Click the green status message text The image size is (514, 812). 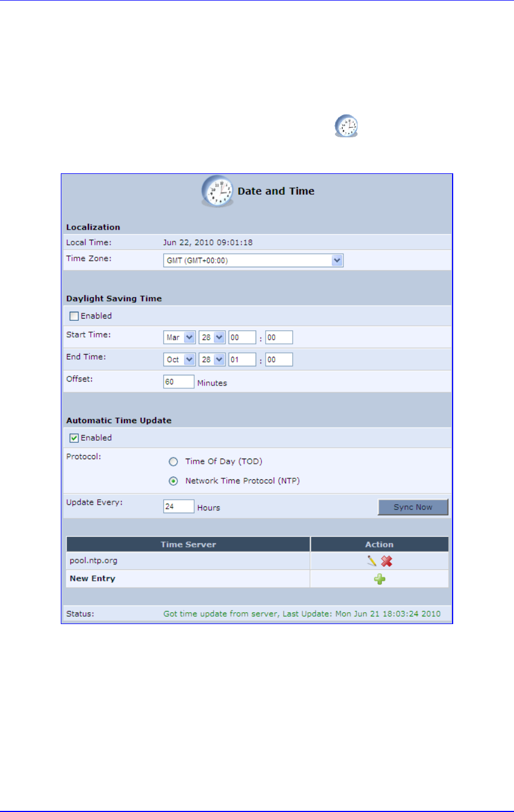pos(302,613)
